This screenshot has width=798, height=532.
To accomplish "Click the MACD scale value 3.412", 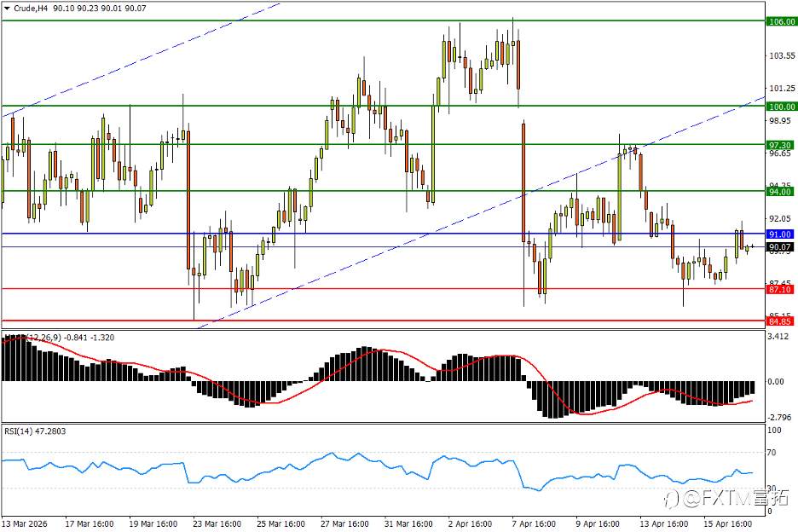I will (x=778, y=336).
